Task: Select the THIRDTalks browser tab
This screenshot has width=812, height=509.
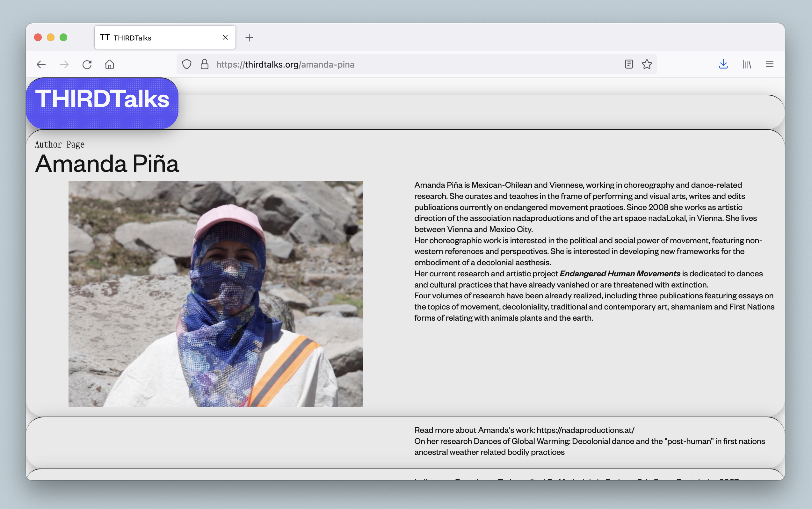Action: pyautogui.click(x=165, y=37)
